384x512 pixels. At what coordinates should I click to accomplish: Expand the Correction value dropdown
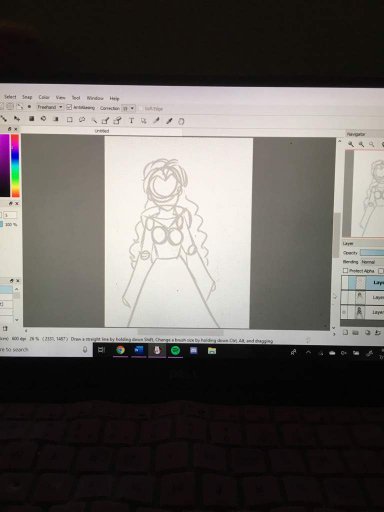[128, 108]
